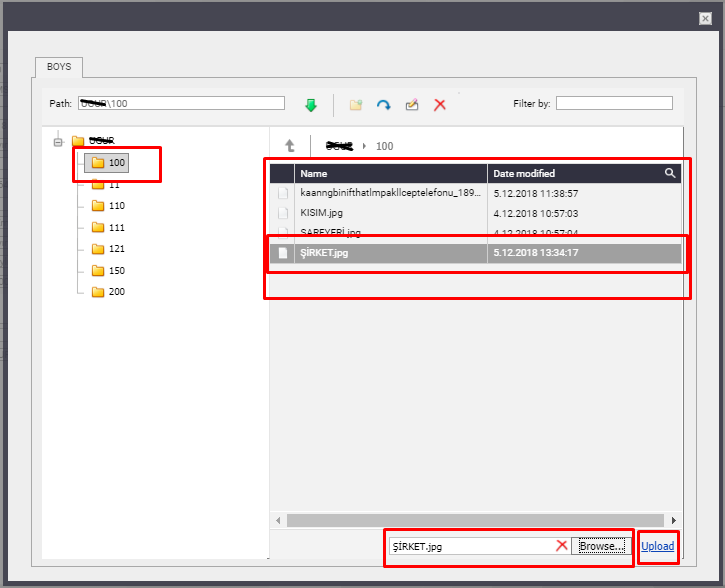Click the Upload link
The image size is (725, 588).
click(x=657, y=546)
